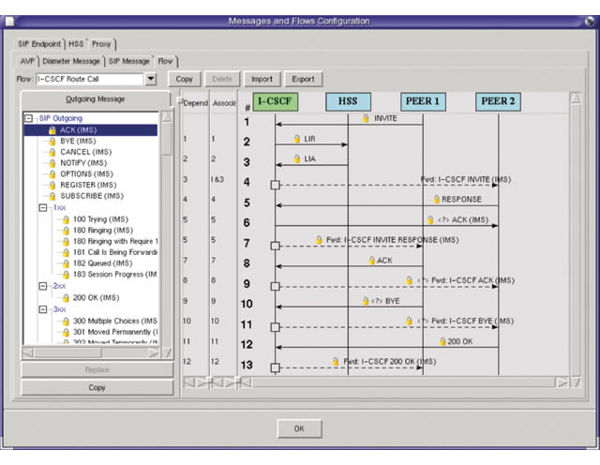Click the lock icon beside REGISTER (IMS)
Viewport: 600px width, 465px height.
52,185
